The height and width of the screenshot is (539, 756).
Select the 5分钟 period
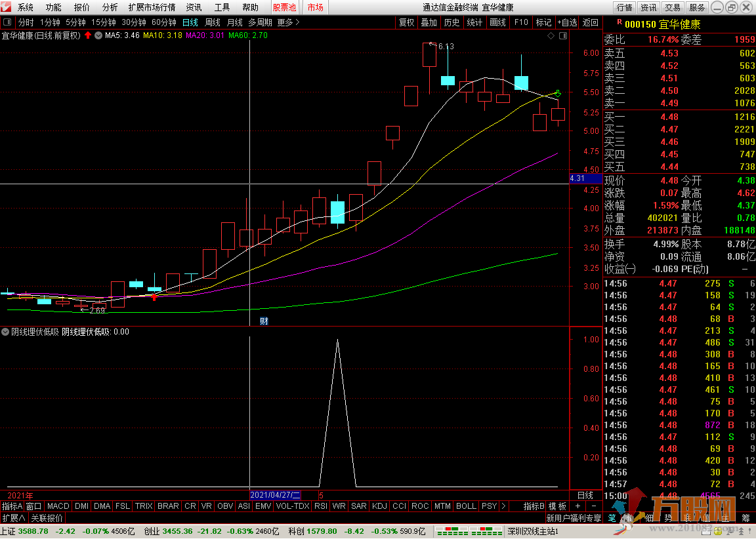(x=75, y=23)
